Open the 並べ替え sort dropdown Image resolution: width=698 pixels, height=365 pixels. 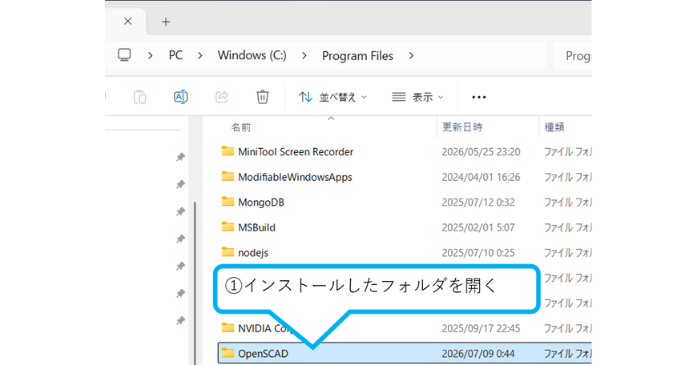[333, 97]
